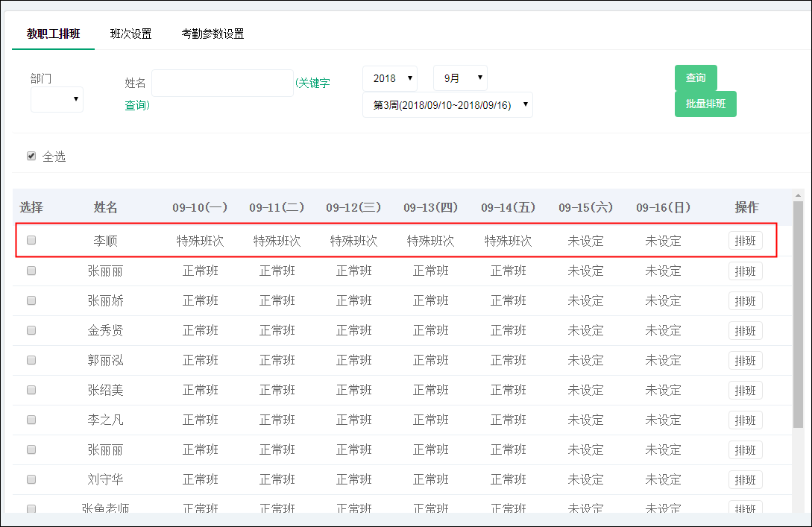This screenshot has width=812, height=527.
Task: Switch to the 班次设置 tab
Action: [130, 34]
